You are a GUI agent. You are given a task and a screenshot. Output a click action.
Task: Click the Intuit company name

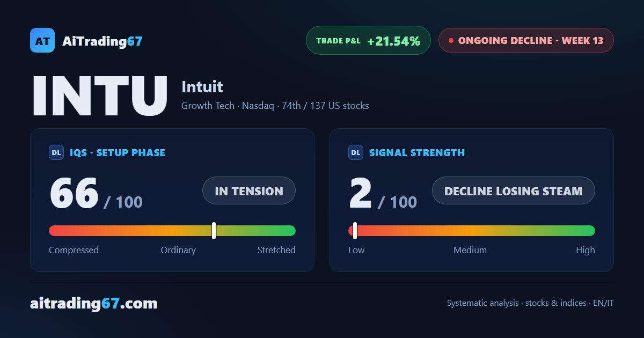pyautogui.click(x=202, y=87)
